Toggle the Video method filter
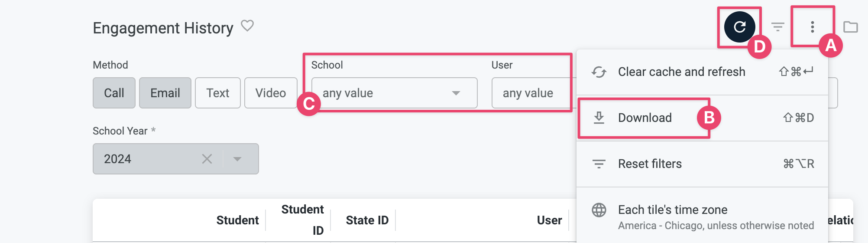 tap(271, 93)
